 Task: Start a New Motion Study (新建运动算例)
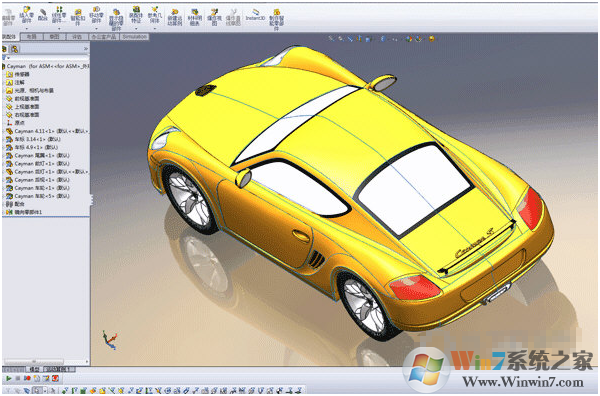click(175, 18)
